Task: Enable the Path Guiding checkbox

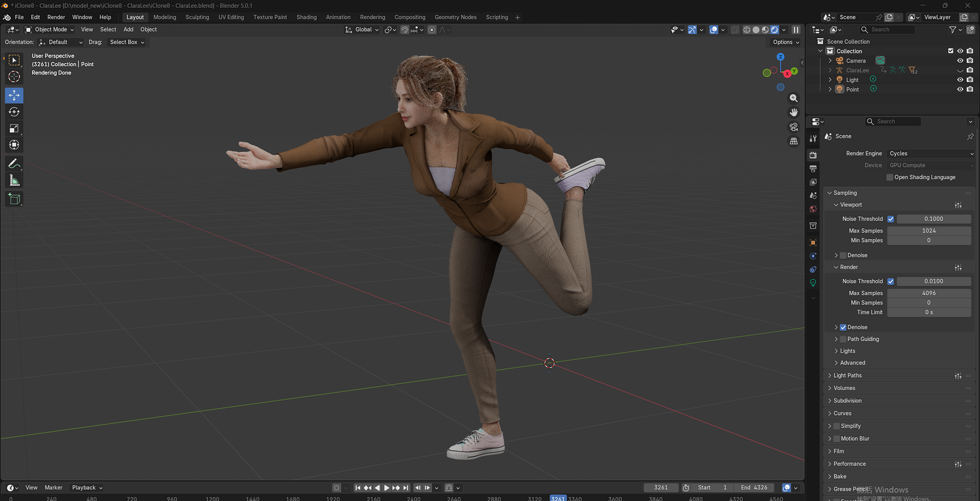Action: coord(843,340)
